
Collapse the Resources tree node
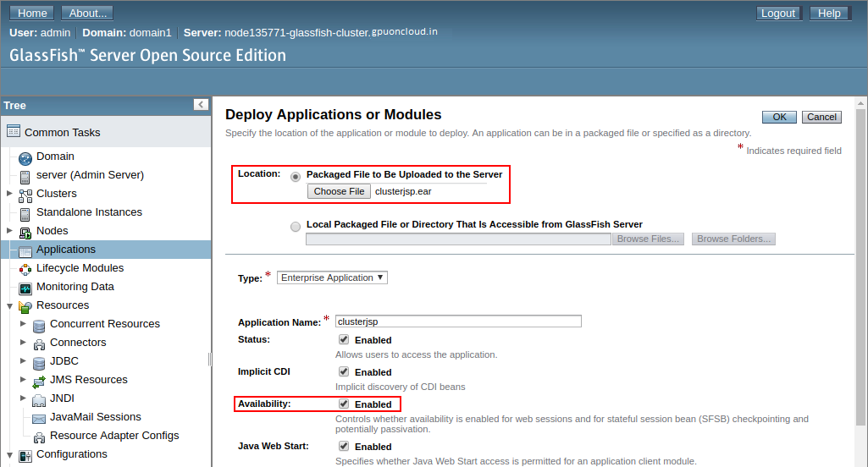coord(9,305)
